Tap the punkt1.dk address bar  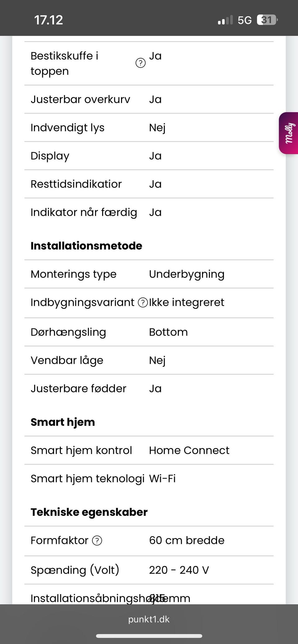(x=149, y=619)
